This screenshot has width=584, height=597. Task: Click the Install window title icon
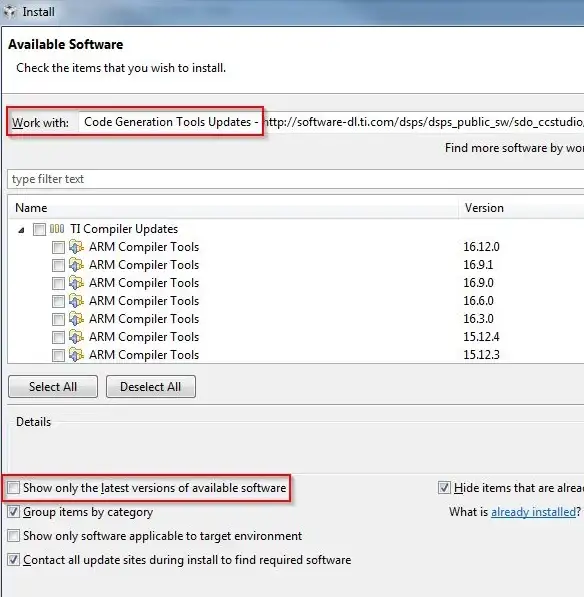coord(10,12)
